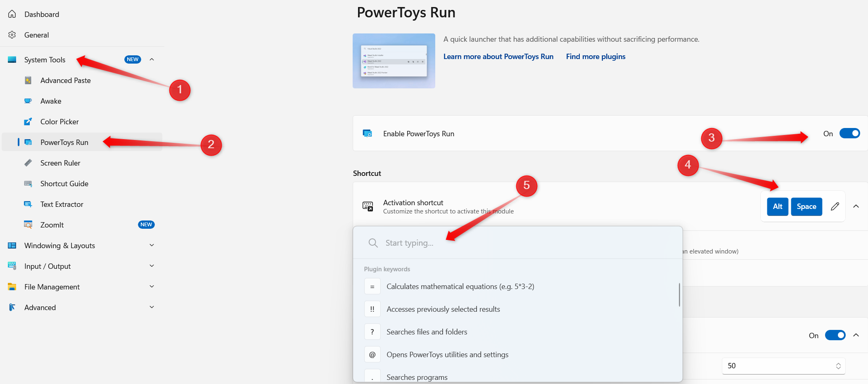Click the Text Extractor icon
This screenshot has width=868, height=384.
point(28,204)
